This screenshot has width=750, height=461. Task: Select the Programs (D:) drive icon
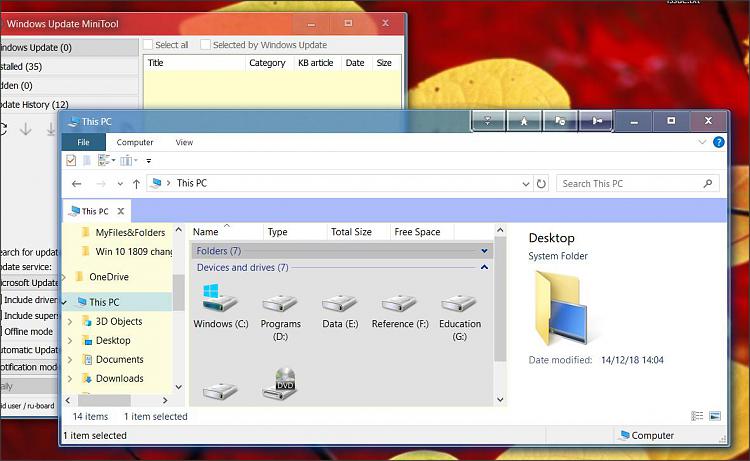[x=280, y=302]
